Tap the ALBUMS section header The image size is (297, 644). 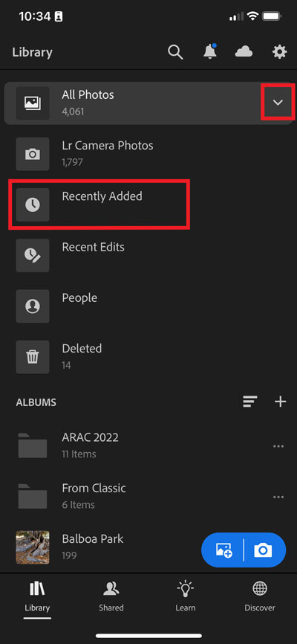click(x=36, y=402)
